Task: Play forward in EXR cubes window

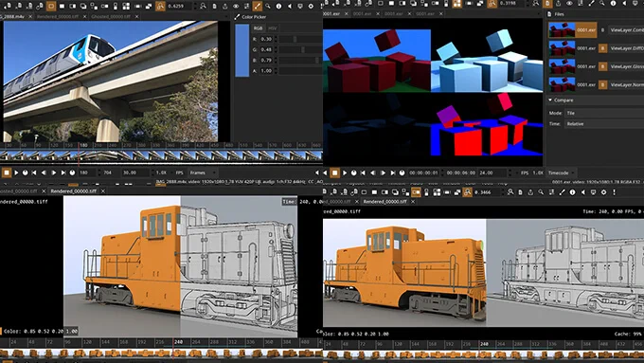Action: tap(345, 172)
